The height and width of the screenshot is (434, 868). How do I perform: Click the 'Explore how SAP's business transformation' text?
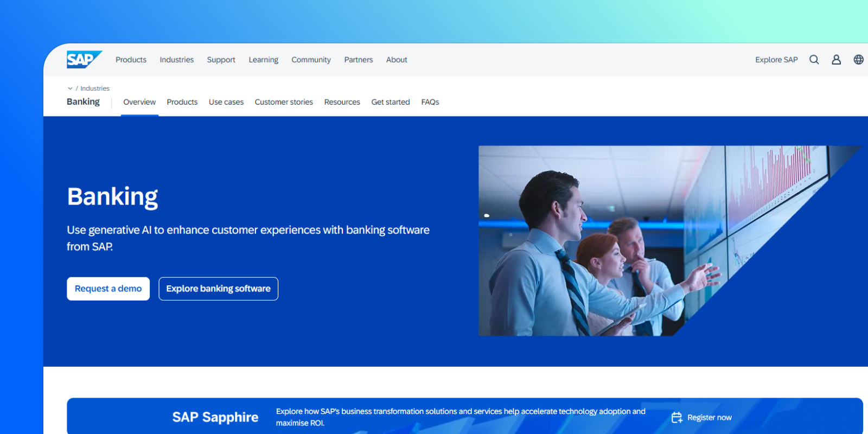(x=461, y=417)
